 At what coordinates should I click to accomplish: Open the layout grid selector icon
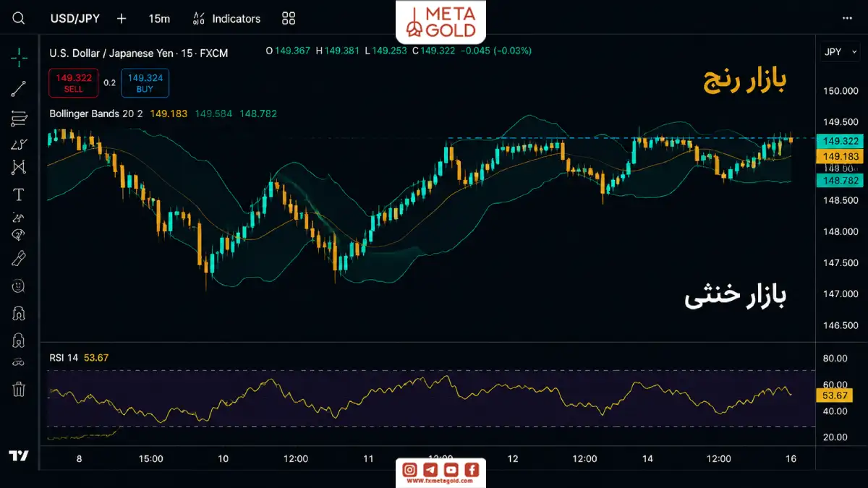pos(289,18)
